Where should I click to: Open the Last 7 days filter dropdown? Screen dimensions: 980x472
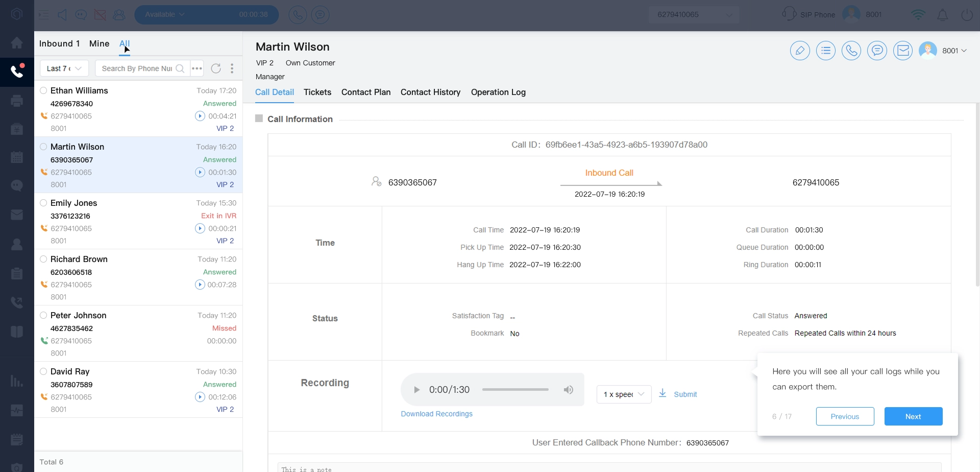point(64,68)
